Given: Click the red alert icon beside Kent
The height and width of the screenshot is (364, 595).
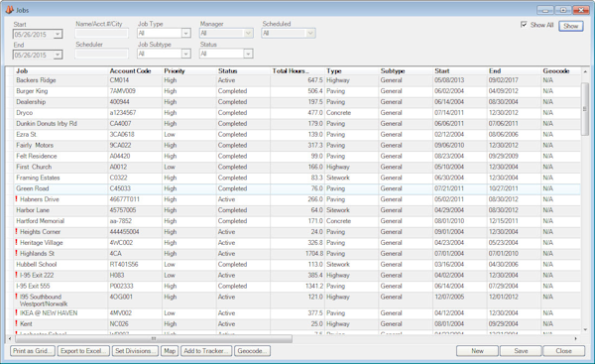Looking at the screenshot, I should click(16, 323).
